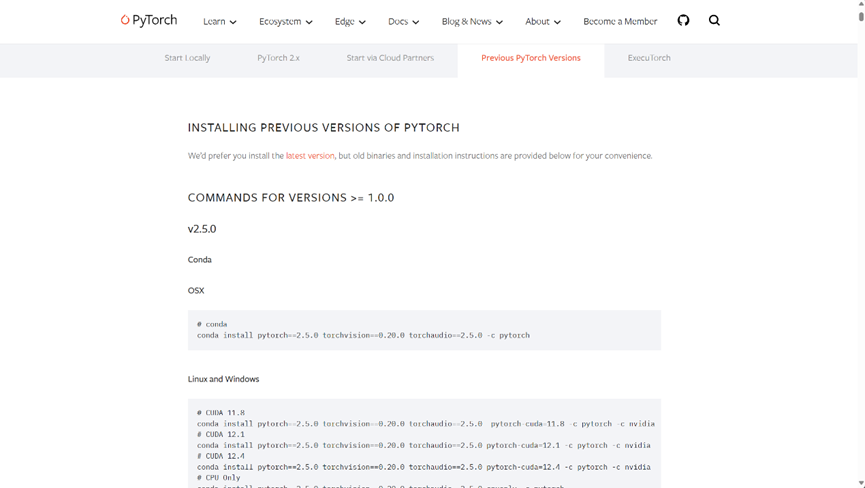Open Become a Member page

[620, 22]
